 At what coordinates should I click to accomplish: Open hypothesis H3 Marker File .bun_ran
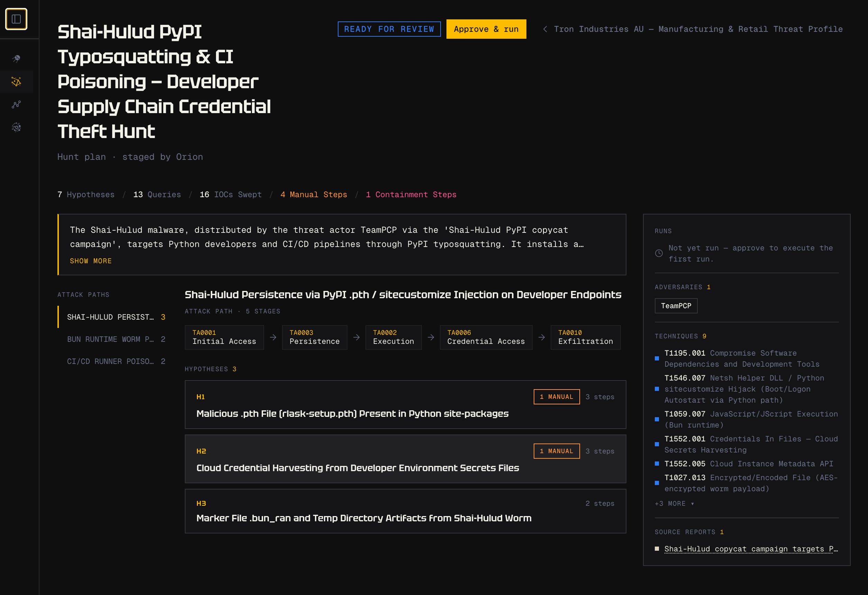pyautogui.click(x=405, y=511)
